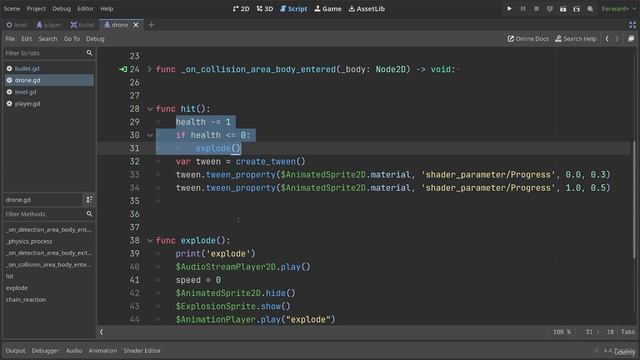Open Forward+ renderer dropdown
This screenshot has width=640, height=360.
(x=619, y=9)
